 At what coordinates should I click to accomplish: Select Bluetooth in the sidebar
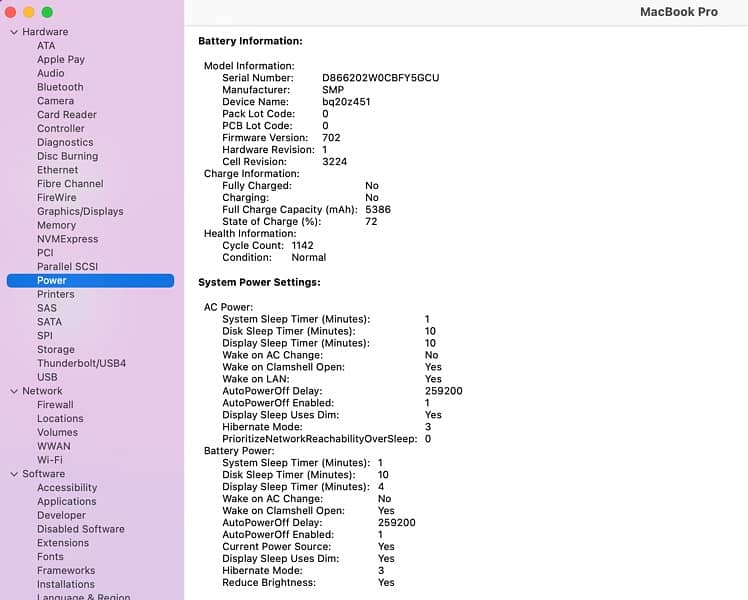pyautogui.click(x=60, y=87)
